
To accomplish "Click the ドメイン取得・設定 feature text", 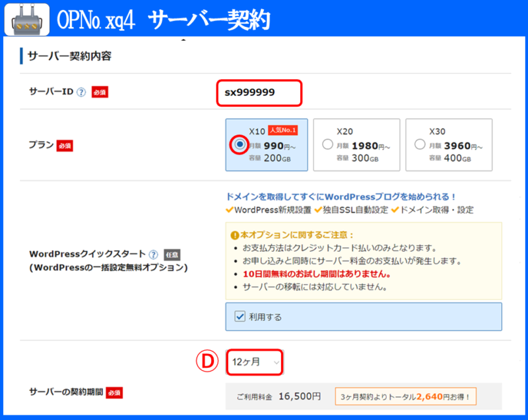I will [x=436, y=210].
